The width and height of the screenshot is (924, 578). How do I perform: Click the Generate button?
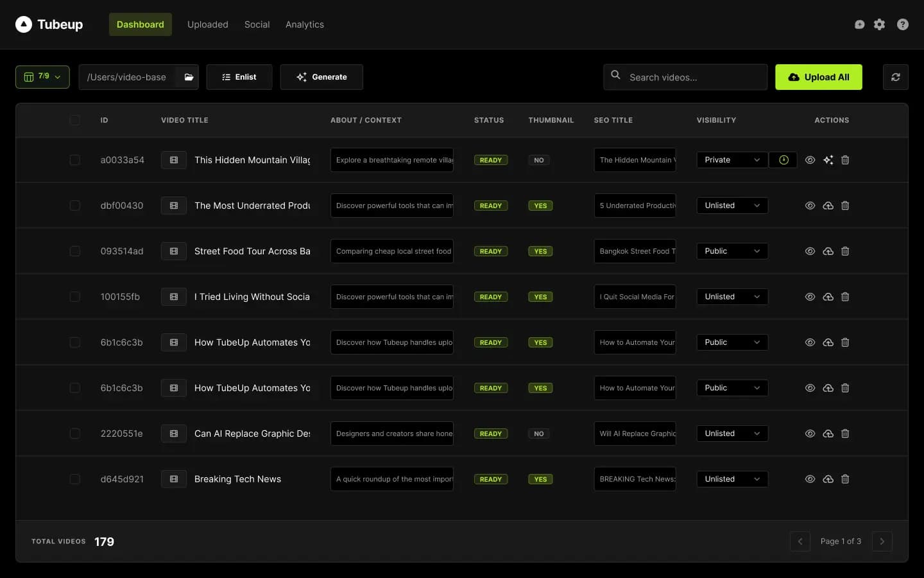[x=321, y=77]
